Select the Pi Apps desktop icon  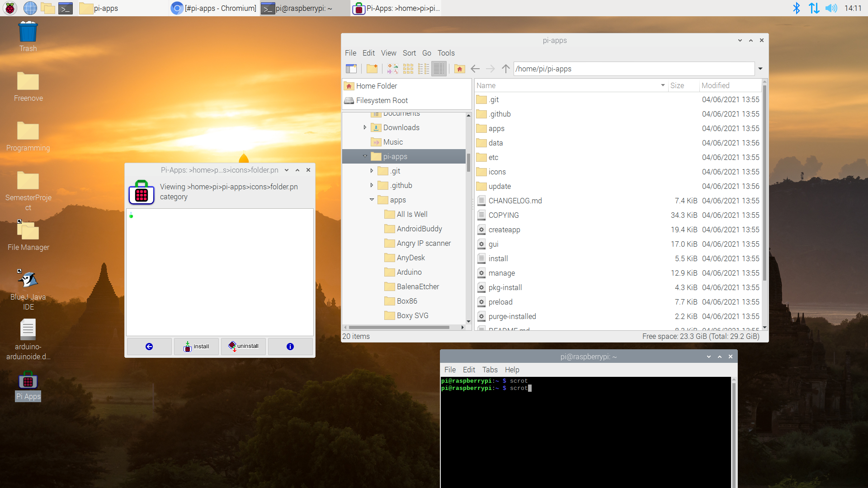click(x=28, y=386)
